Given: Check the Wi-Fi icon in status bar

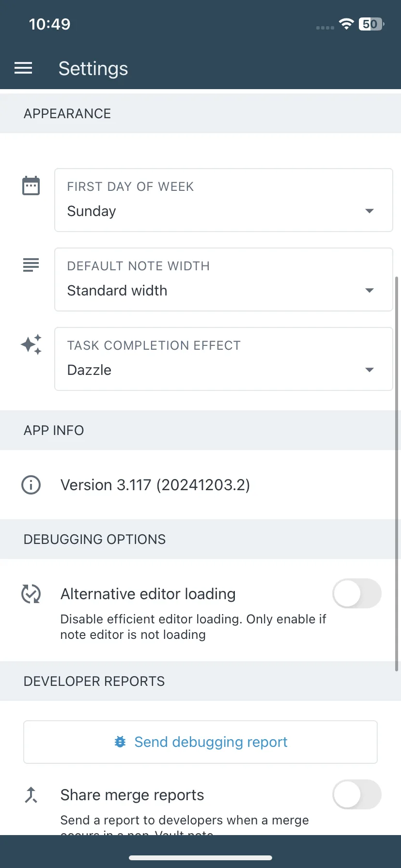Looking at the screenshot, I should pyautogui.click(x=346, y=24).
